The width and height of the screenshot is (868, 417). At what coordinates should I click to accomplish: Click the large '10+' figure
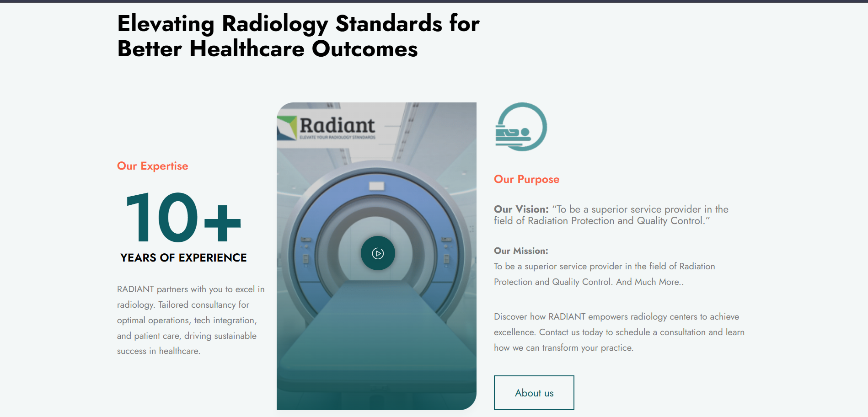click(183, 217)
